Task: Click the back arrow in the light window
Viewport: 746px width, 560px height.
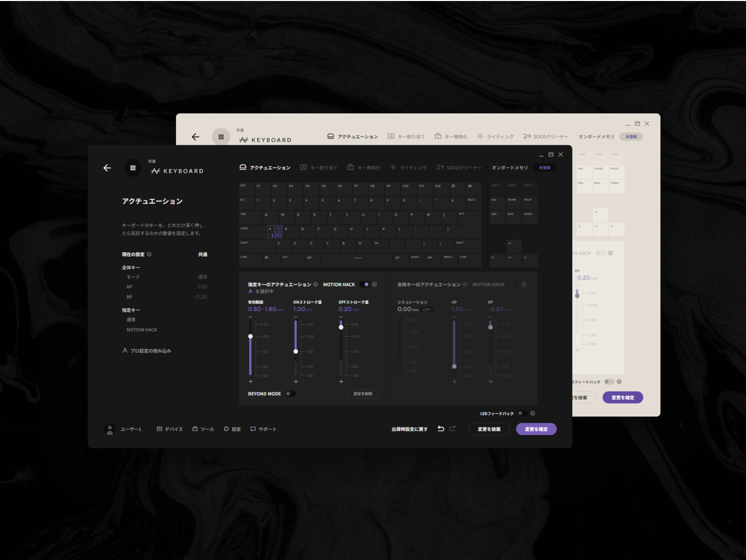Action: click(195, 137)
